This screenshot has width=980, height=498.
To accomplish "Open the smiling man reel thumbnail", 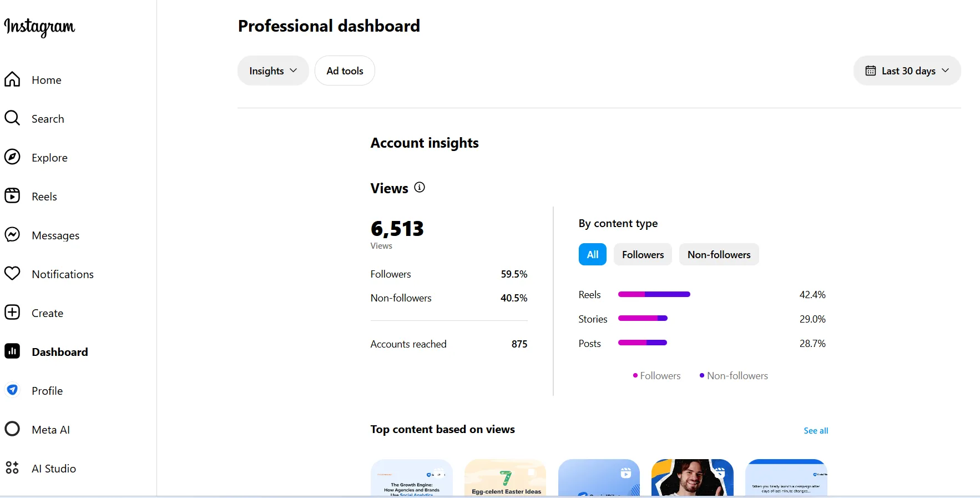I will pos(693,477).
